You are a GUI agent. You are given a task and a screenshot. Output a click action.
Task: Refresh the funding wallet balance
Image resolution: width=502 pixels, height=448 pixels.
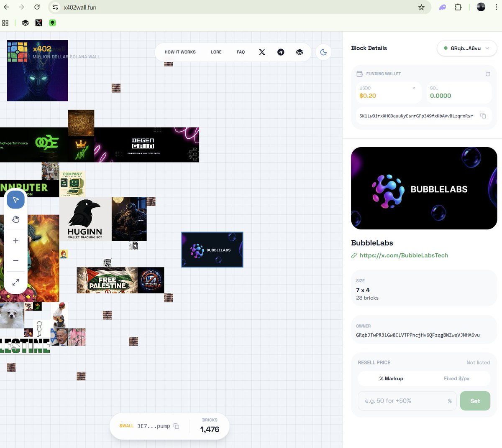[488, 74]
